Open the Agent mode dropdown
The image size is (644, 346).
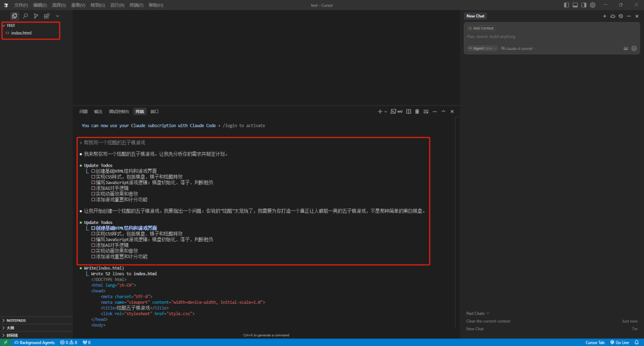pyautogui.click(x=482, y=48)
